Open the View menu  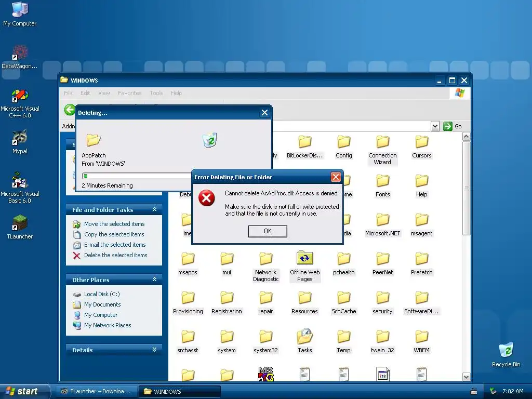pos(104,93)
